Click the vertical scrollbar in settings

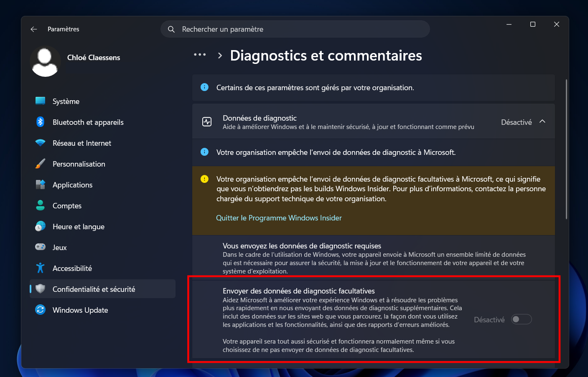click(566, 149)
